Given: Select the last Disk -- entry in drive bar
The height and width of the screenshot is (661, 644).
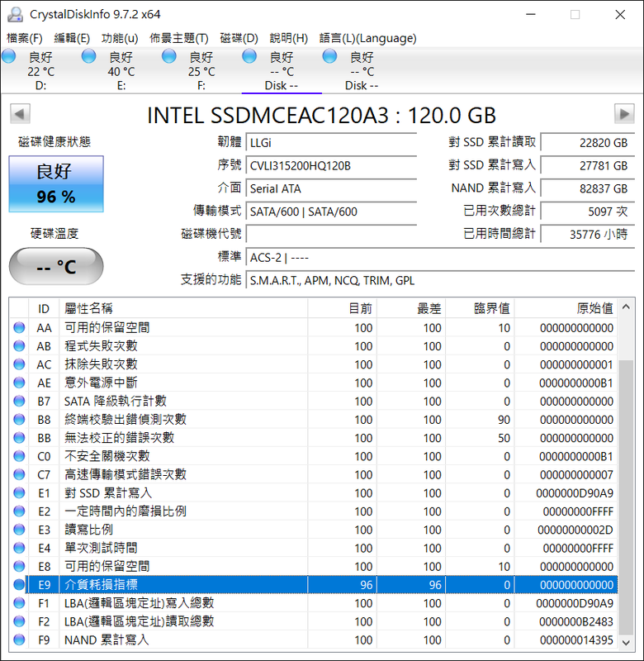Looking at the screenshot, I should [x=362, y=71].
